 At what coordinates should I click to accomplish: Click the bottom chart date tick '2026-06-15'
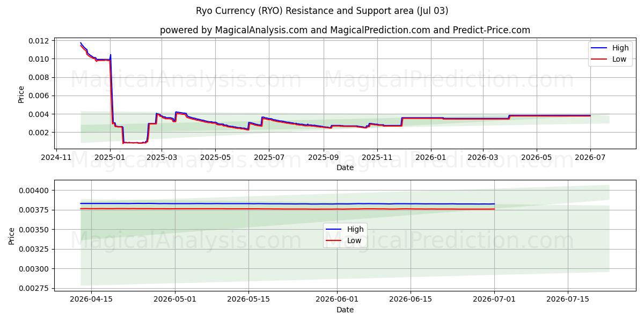pyautogui.click(x=411, y=300)
